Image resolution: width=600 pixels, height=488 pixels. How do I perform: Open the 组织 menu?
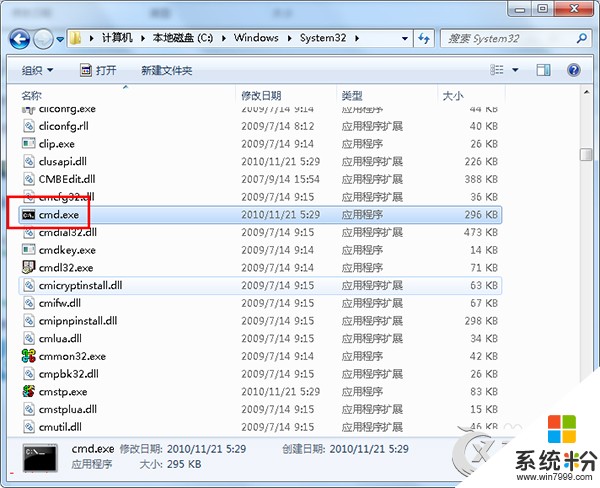coord(37,70)
